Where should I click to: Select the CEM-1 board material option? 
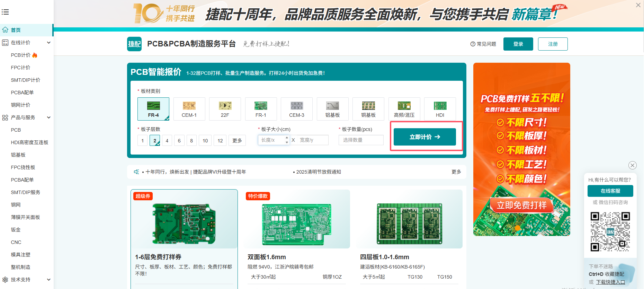[189, 109]
